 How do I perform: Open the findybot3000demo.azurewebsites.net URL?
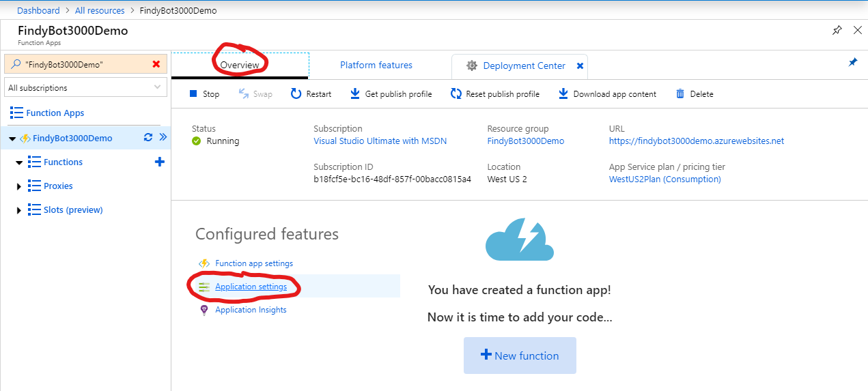pos(697,141)
